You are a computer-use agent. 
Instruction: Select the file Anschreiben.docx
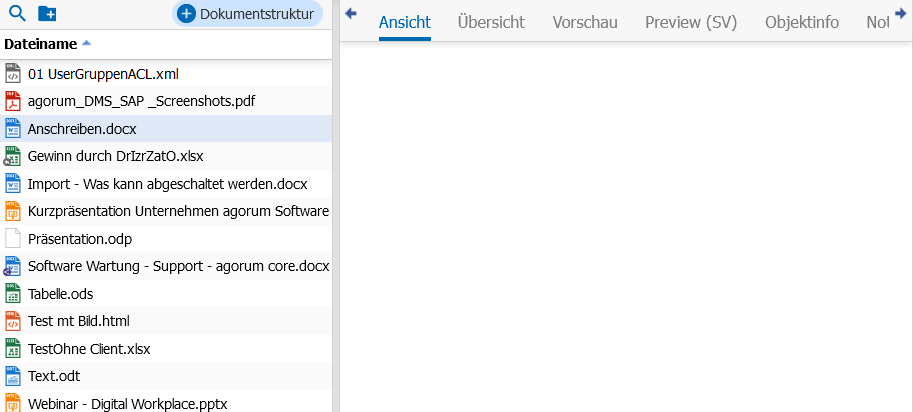point(82,129)
